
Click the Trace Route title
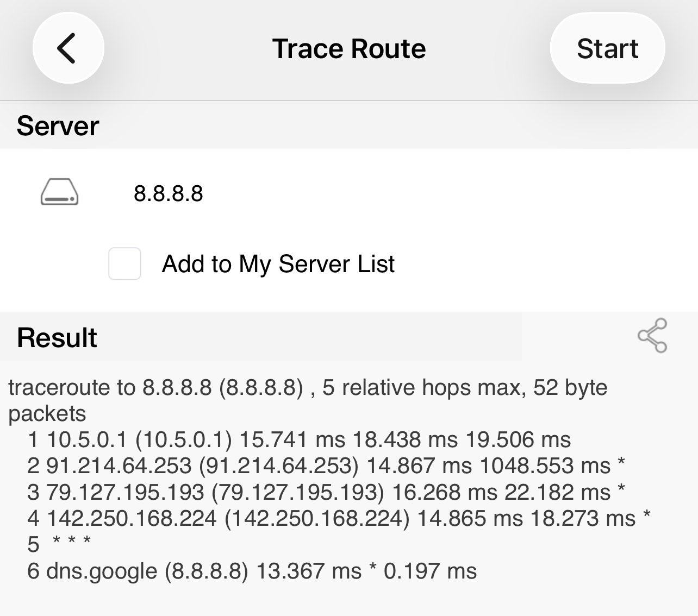[x=349, y=48]
